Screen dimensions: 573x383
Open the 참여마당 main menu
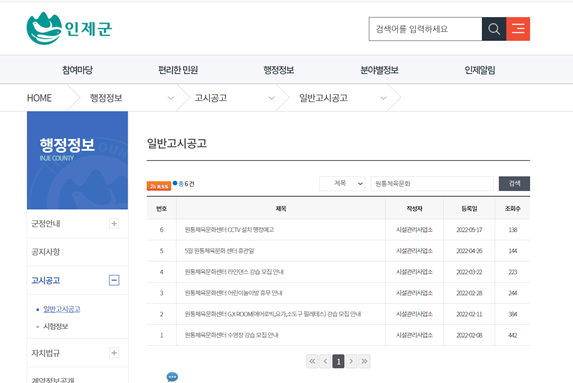pyautogui.click(x=77, y=70)
